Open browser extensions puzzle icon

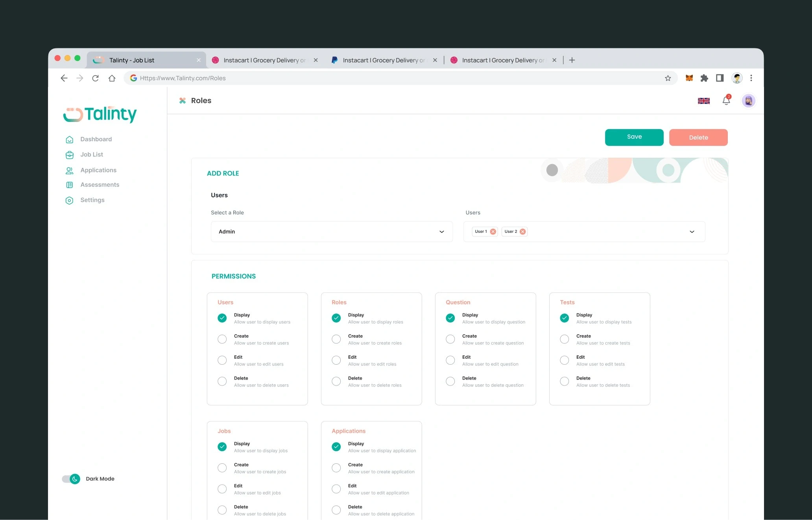[704, 78]
